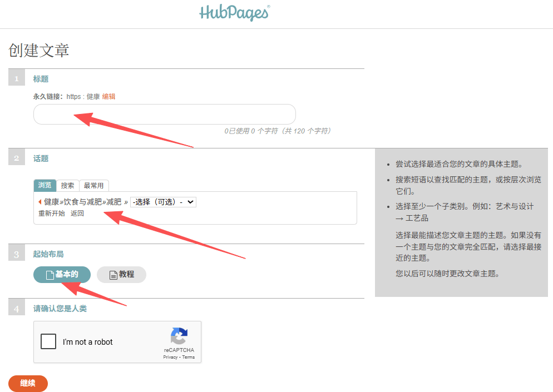Click into the article title input field
The image size is (553, 392).
click(164, 114)
